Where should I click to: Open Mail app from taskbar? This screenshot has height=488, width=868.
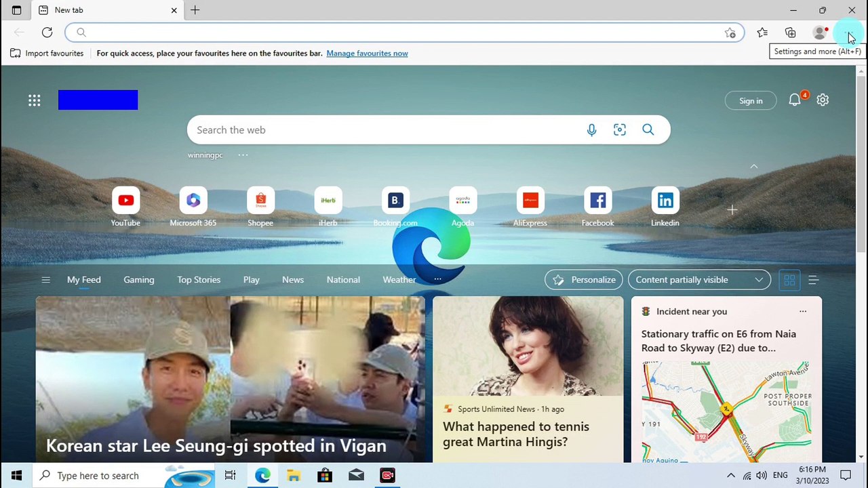356,476
